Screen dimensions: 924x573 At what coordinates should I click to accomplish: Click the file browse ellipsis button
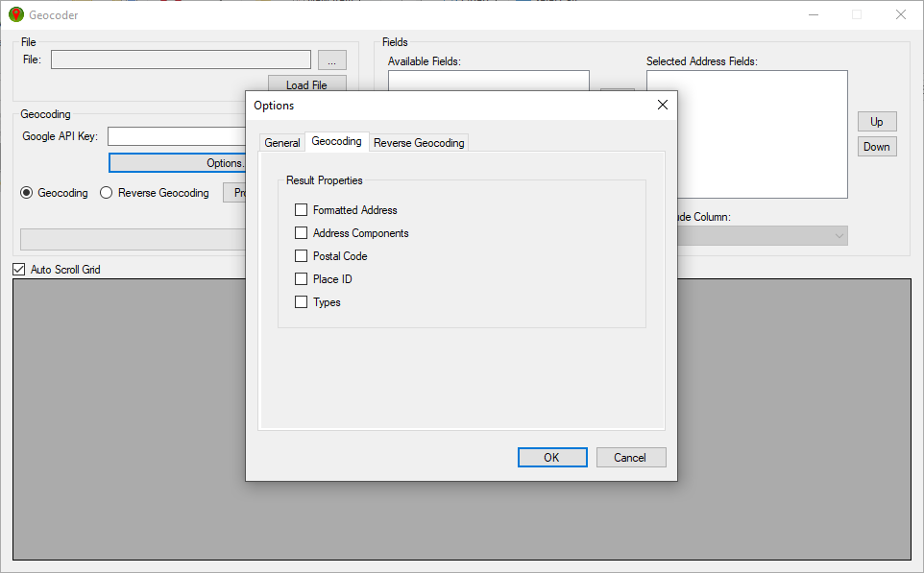(331, 60)
